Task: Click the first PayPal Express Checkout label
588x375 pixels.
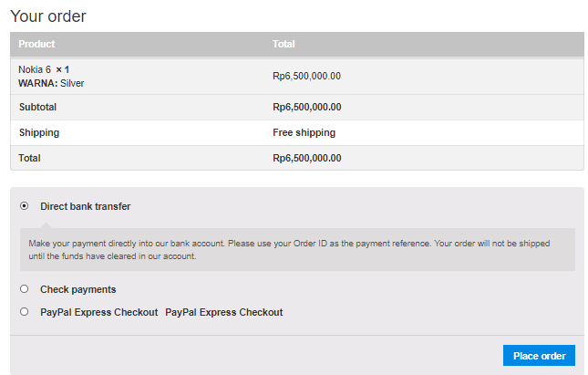Action: coord(98,312)
